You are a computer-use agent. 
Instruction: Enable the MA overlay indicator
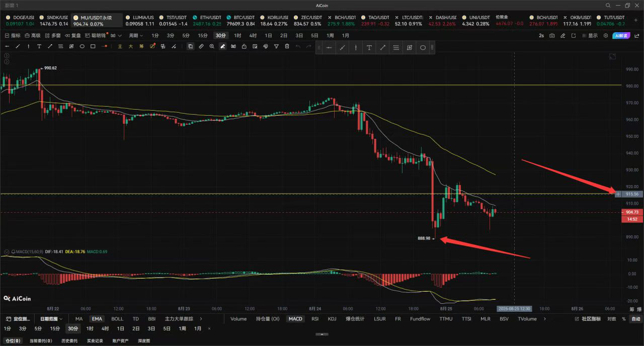79,319
